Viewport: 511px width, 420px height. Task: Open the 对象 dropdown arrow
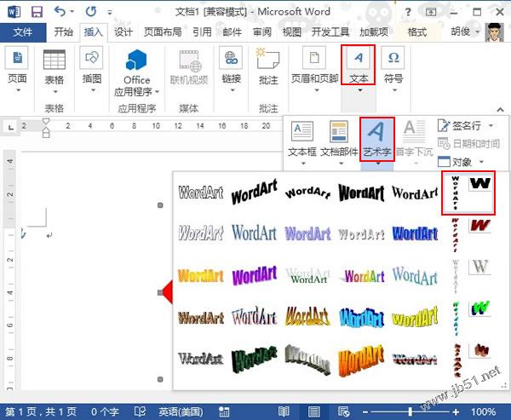481,161
